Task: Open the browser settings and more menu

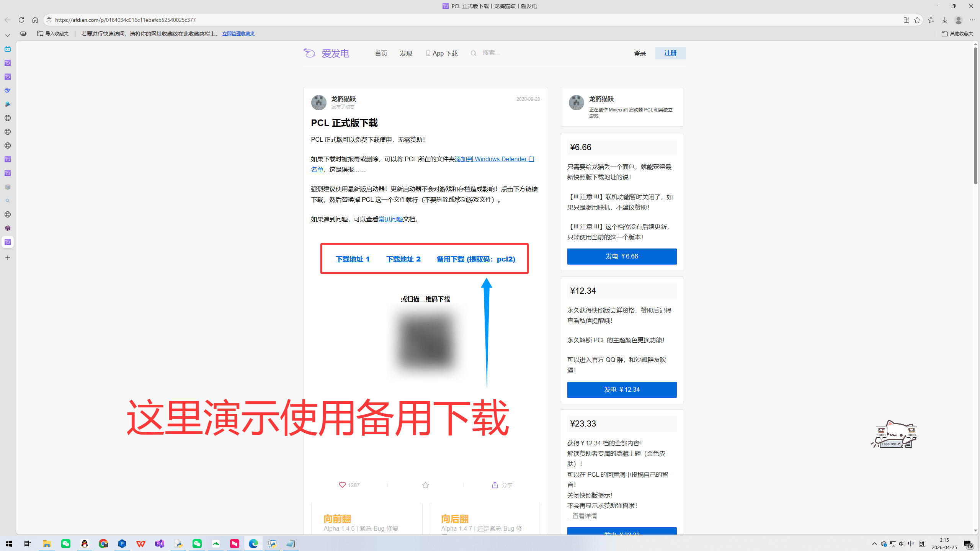Action: [972, 20]
